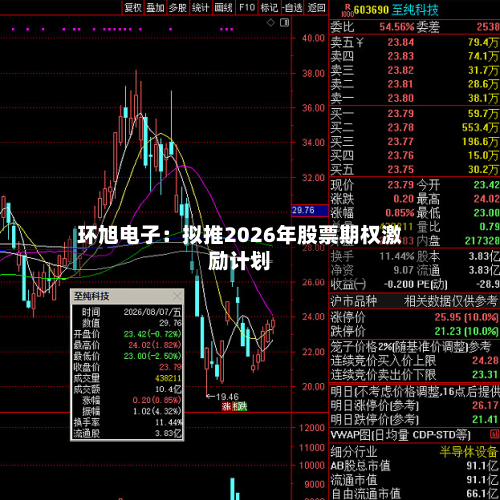Activate the 画线 drawing tool
Screen dimensions: 500x500
coord(223,7)
